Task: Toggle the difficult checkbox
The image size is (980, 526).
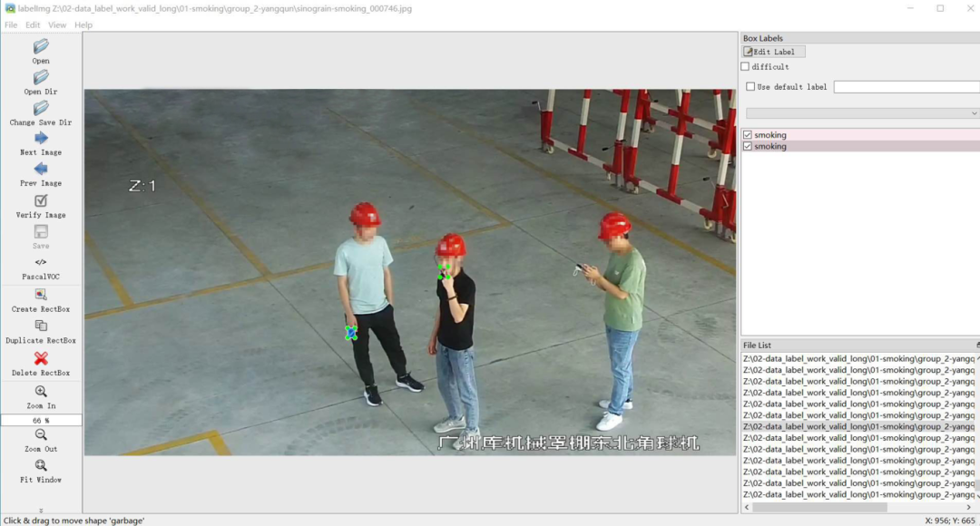Action: (746, 67)
